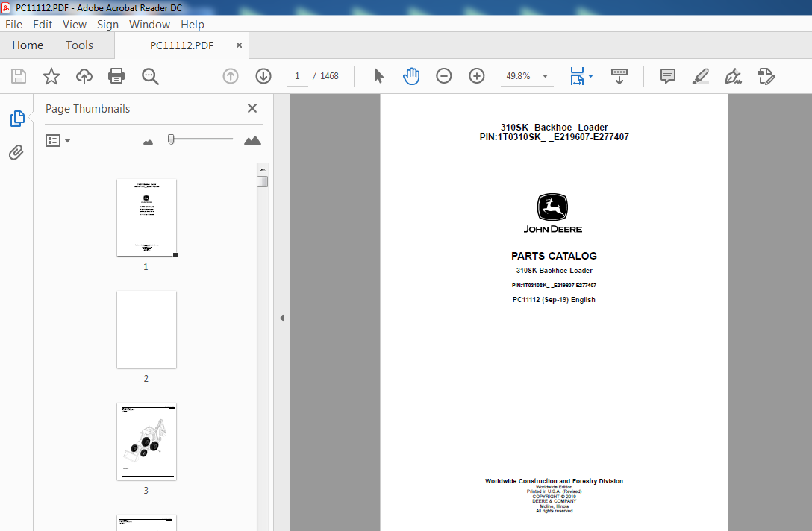
Task: Switch to the Home tab
Action: (x=28, y=45)
